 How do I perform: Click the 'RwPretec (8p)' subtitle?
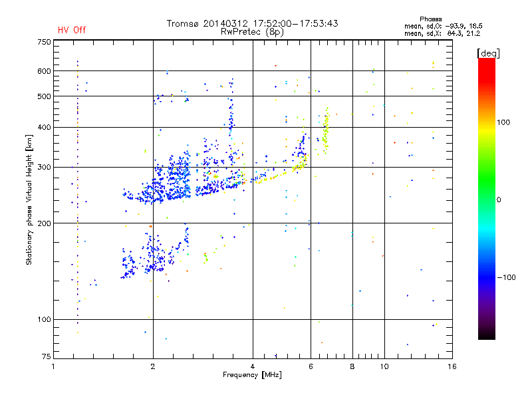coord(252,32)
